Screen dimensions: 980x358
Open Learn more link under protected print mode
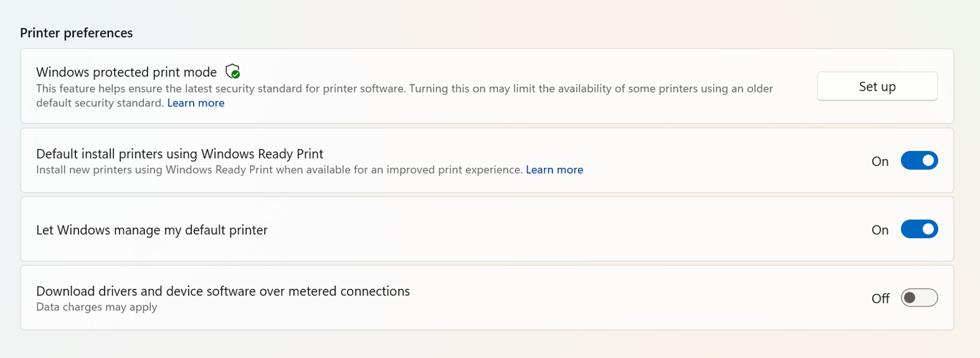196,103
